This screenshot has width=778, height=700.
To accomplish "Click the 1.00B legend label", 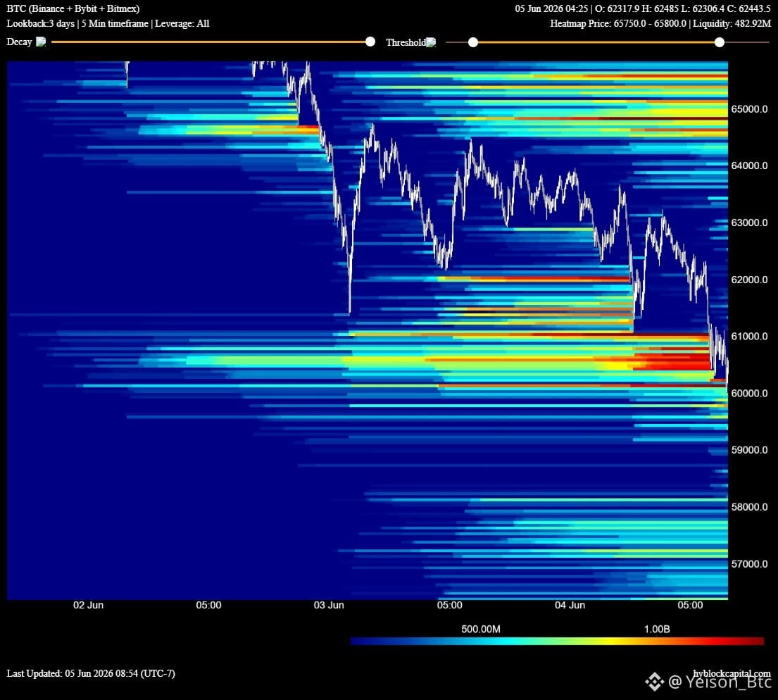I will tap(657, 629).
